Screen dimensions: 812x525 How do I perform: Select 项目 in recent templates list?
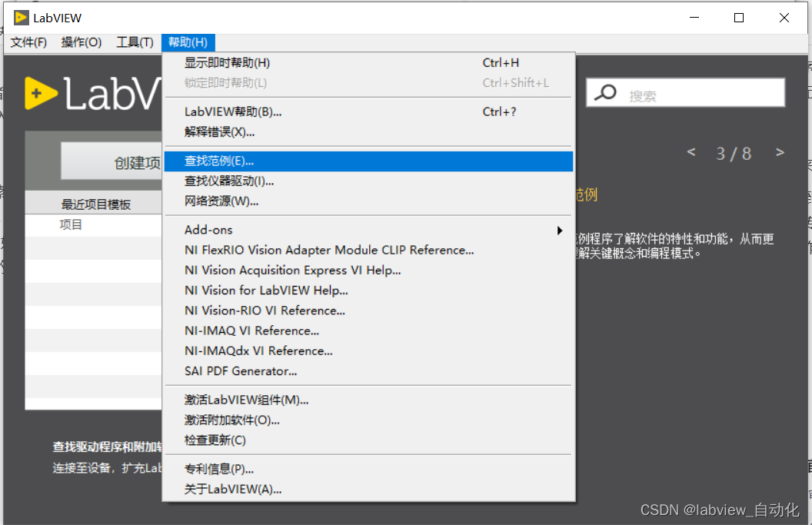click(x=71, y=224)
